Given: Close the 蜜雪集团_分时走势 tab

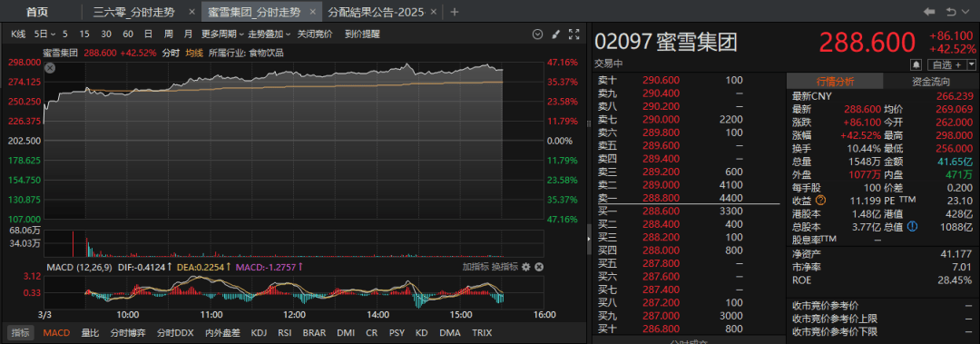Looking at the screenshot, I should (x=312, y=12).
